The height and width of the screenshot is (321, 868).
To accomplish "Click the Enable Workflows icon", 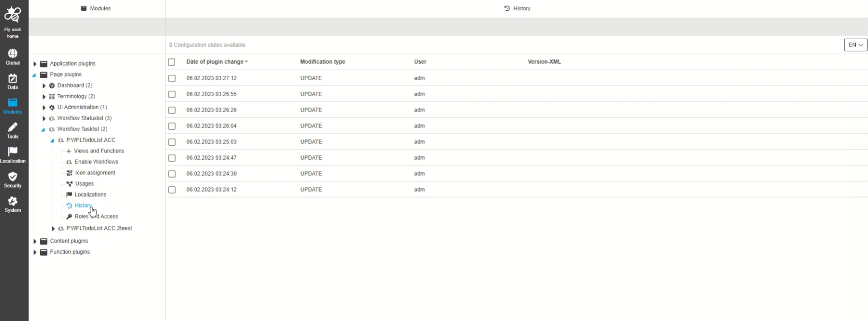I will tap(69, 162).
